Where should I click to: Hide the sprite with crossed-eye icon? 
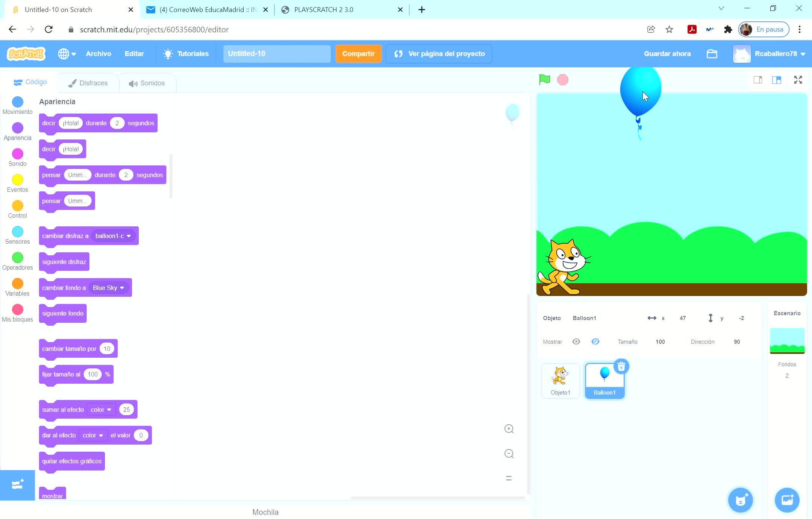pyautogui.click(x=595, y=341)
